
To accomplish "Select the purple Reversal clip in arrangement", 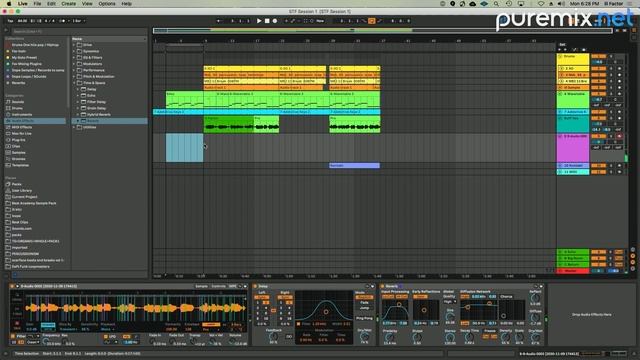I will pos(354,165).
